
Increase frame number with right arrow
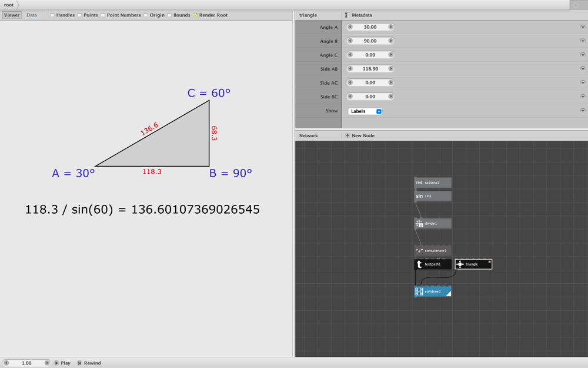47,363
